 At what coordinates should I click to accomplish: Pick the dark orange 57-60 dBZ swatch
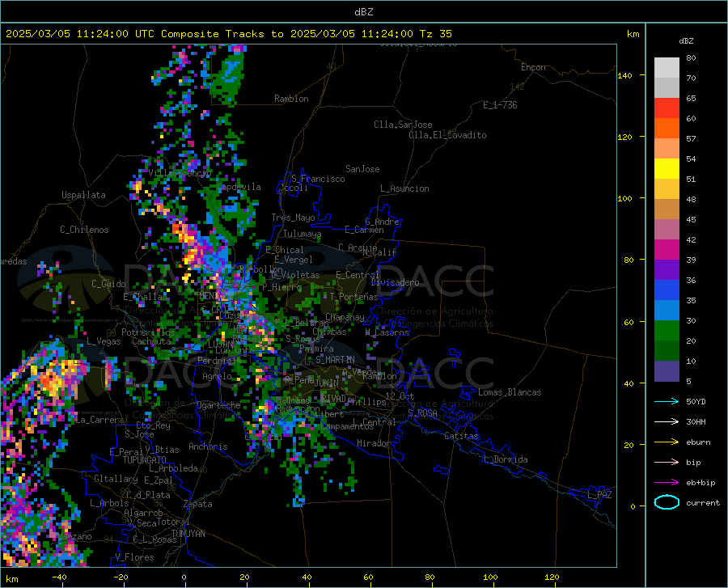[667, 129]
